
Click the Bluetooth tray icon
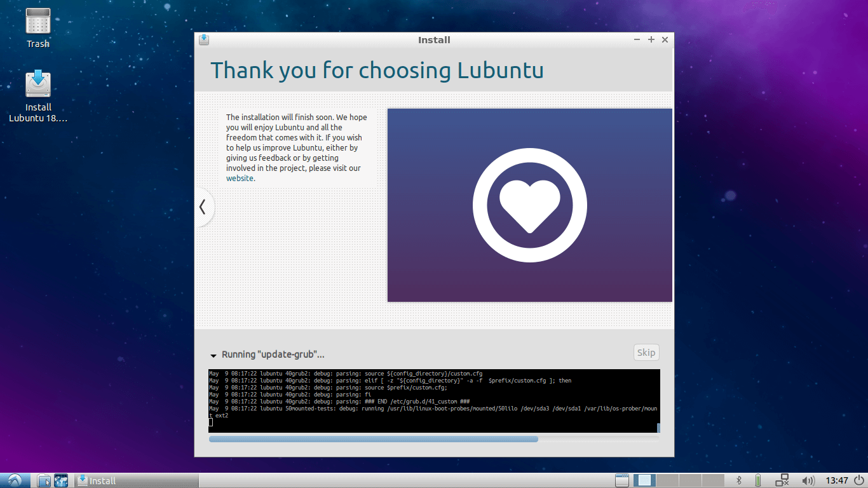pyautogui.click(x=739, y=480)
